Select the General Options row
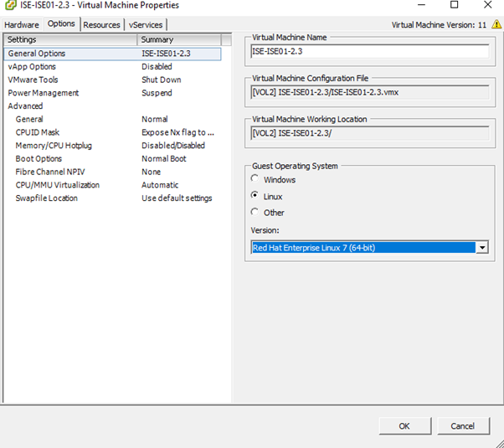This screenshot has height=448, width=504. tap(112, 54)
